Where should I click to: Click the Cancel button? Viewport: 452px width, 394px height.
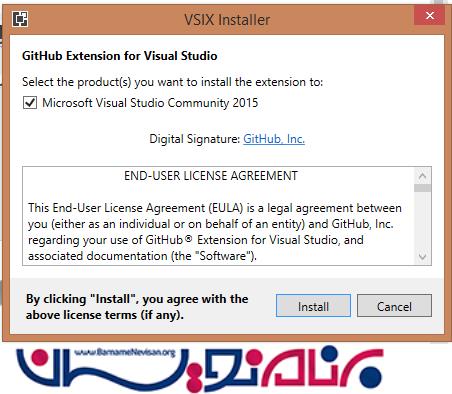(x=394, y=306)
